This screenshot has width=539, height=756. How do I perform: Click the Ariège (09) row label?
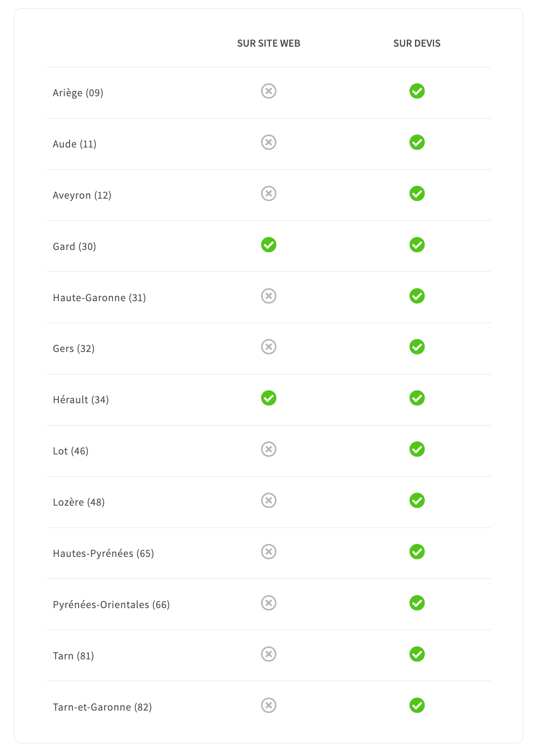point(78,93)
